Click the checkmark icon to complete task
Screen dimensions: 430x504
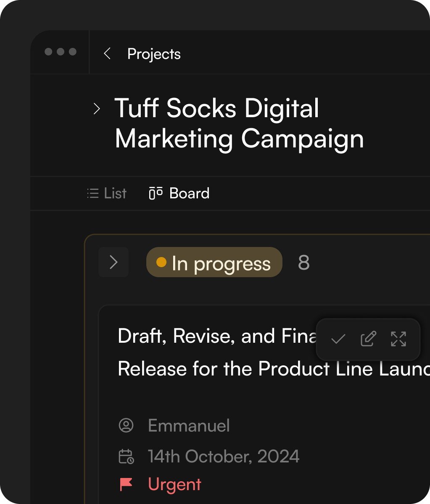pyautogui.click(x=338, y=339)
